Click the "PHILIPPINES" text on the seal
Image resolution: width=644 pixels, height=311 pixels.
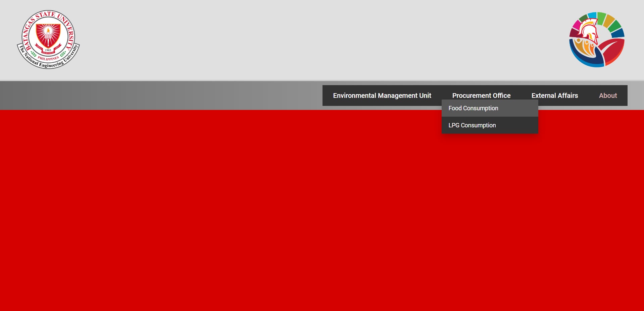[x=48, y=58]
